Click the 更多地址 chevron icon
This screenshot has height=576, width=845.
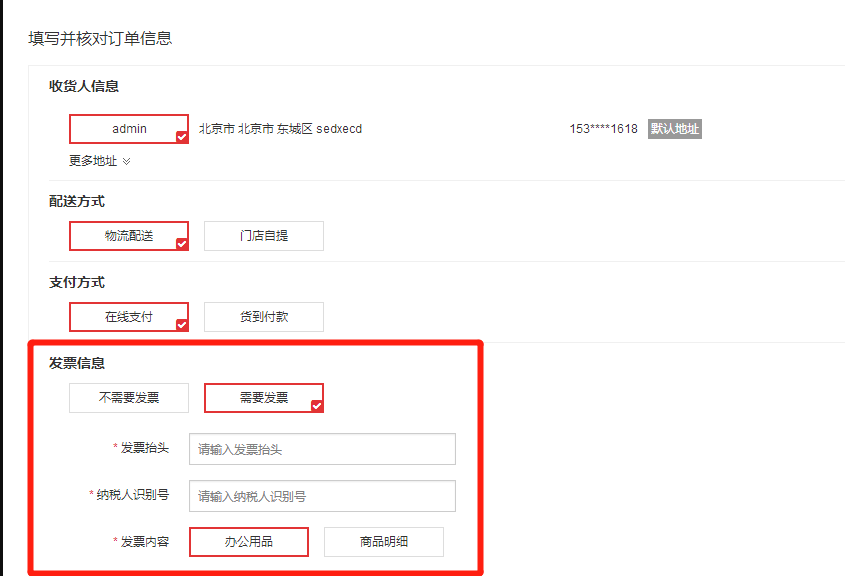(x=126, y=161)
